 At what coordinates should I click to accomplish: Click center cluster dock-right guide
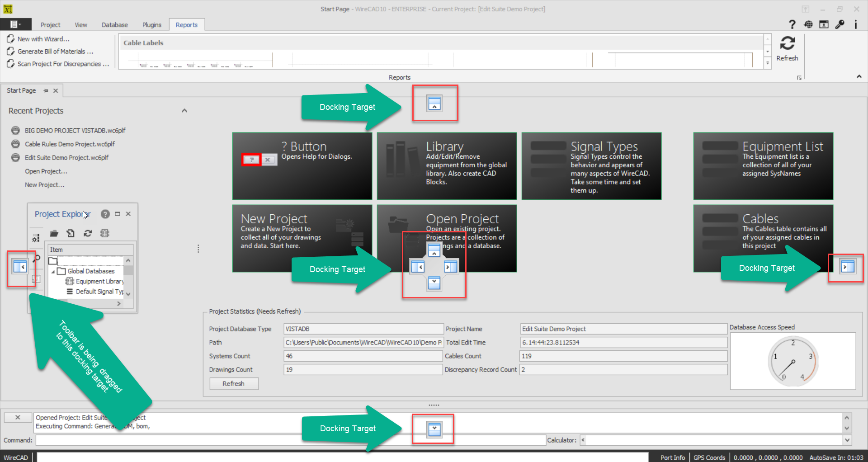(x=451, y=267)
